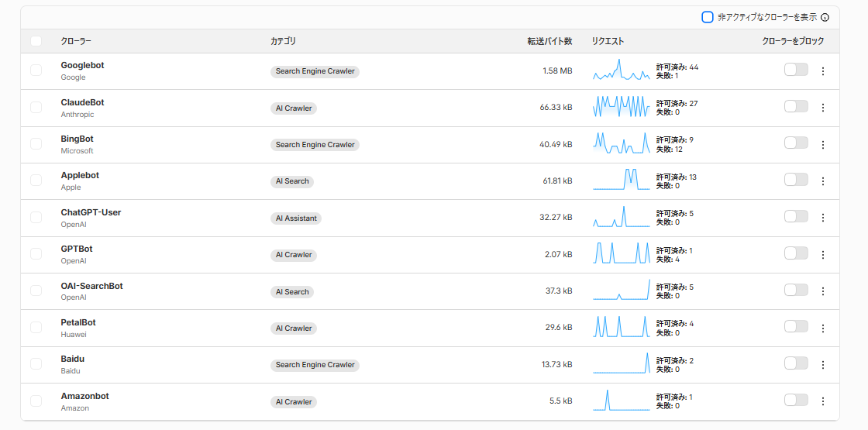The image size is (868, 430).
Task: Click the AI Assistant tag for ChatGPT-User
Action: point(296,218)
